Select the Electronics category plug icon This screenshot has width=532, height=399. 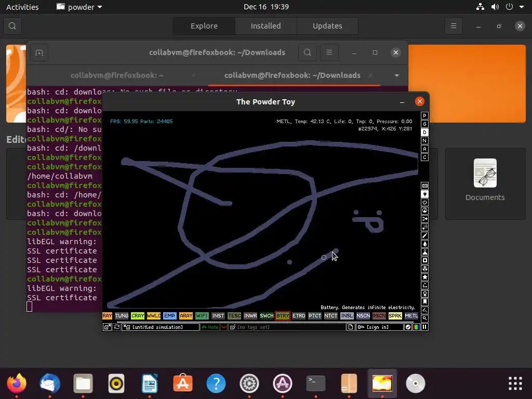tap(424, 194)
